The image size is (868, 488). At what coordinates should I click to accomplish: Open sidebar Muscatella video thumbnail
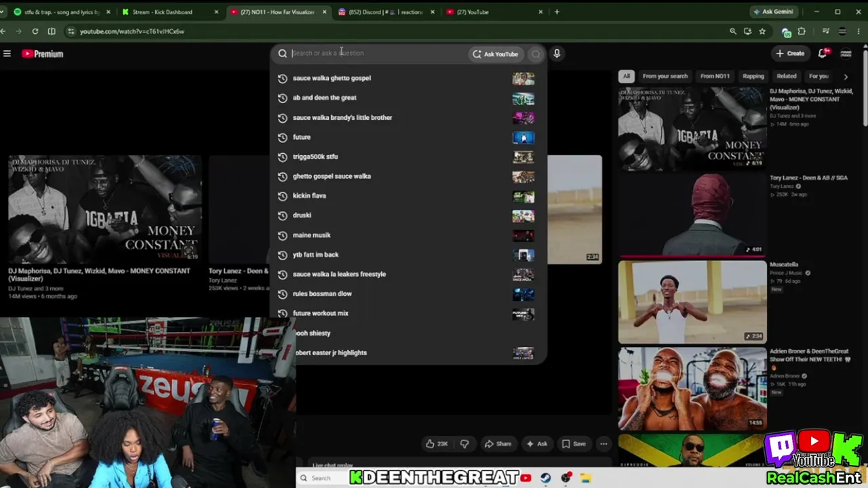click(692, 302)
